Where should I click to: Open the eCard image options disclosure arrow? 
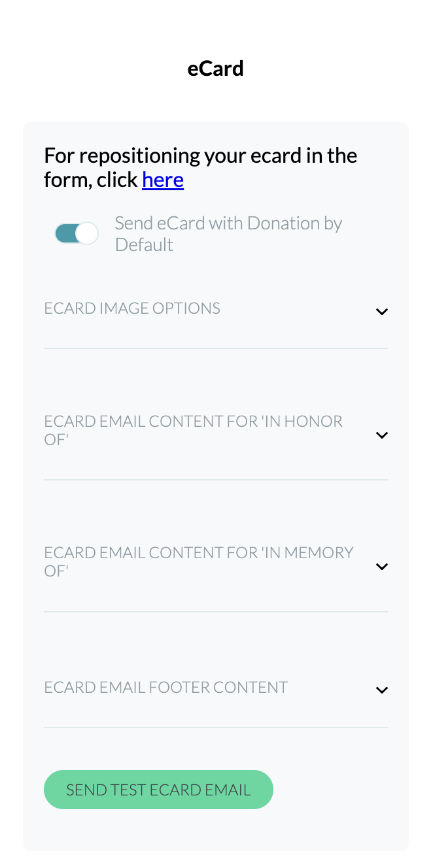click(x=382, y=311)
